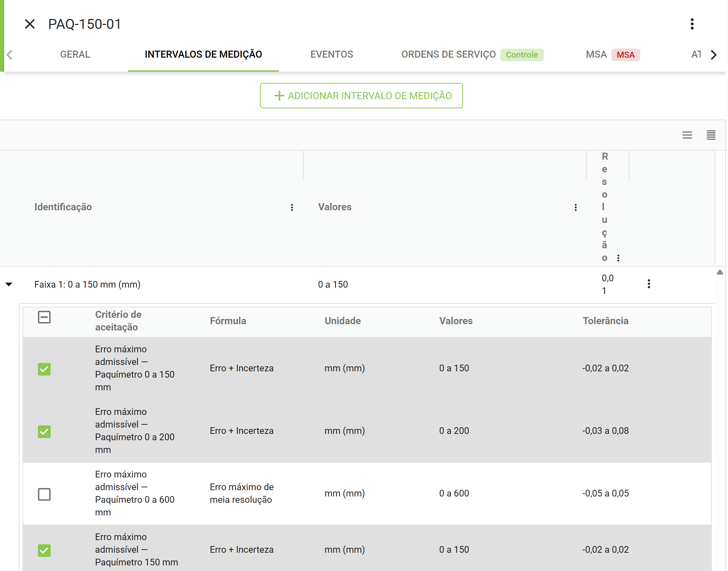Click the Tolerância column header
728x571 pixels.
pos(605,321)
